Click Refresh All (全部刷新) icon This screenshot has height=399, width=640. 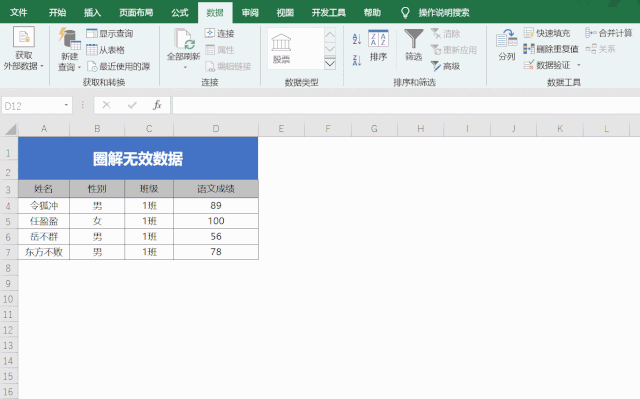pos(184,40)
